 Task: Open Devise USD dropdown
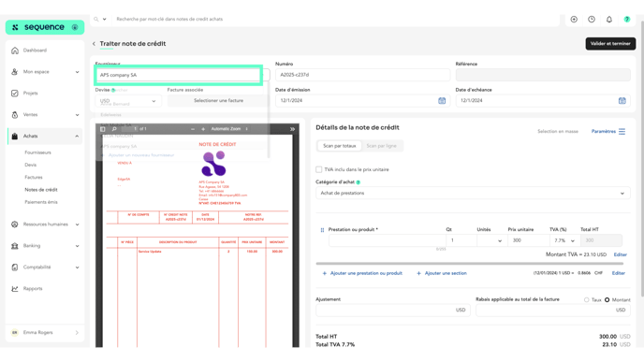(x=128, y=101)
